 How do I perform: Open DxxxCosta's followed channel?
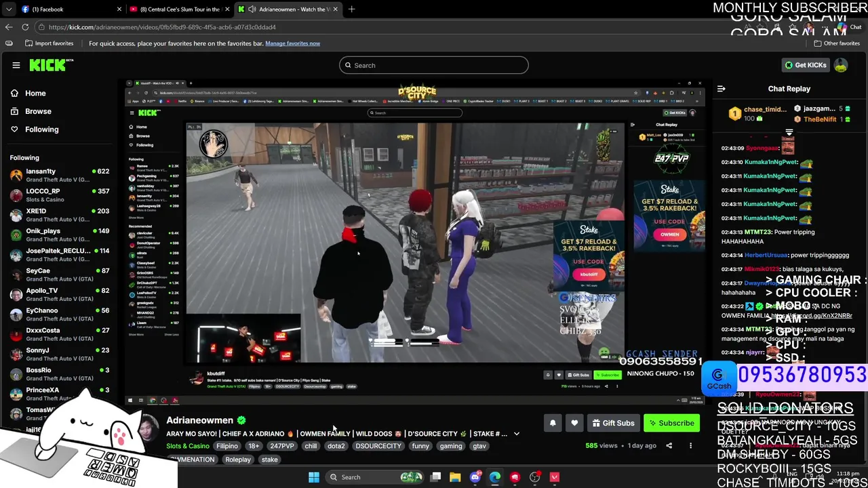[60, 333]
